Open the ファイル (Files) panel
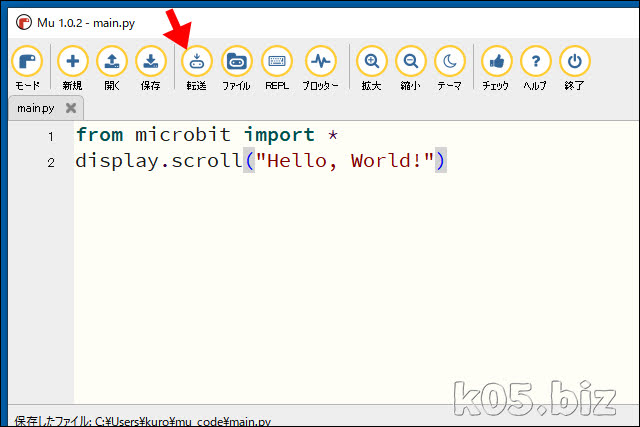 236,68
